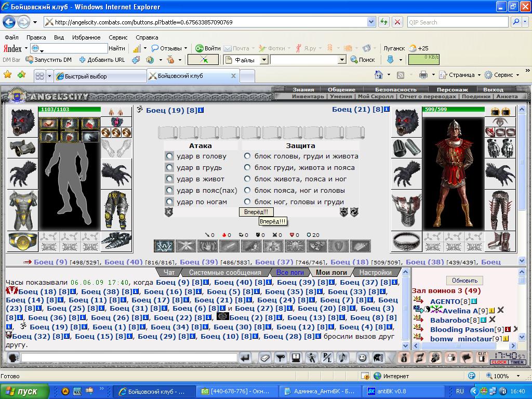Click the green 1103/1103 health bar
Screen dimensions: 532x399
tap(70, 109)
